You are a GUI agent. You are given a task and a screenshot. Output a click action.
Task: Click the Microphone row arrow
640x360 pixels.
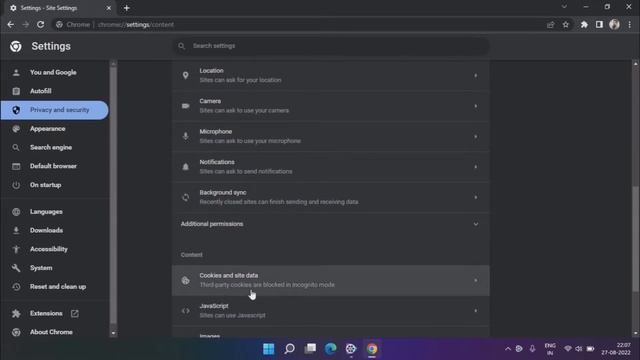pos(476,136)
